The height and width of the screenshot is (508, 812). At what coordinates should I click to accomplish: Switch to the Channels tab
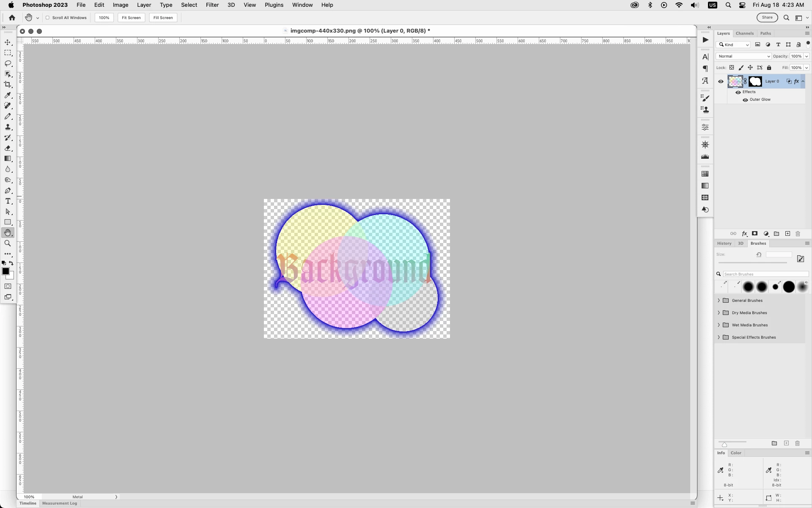(744, 33)
